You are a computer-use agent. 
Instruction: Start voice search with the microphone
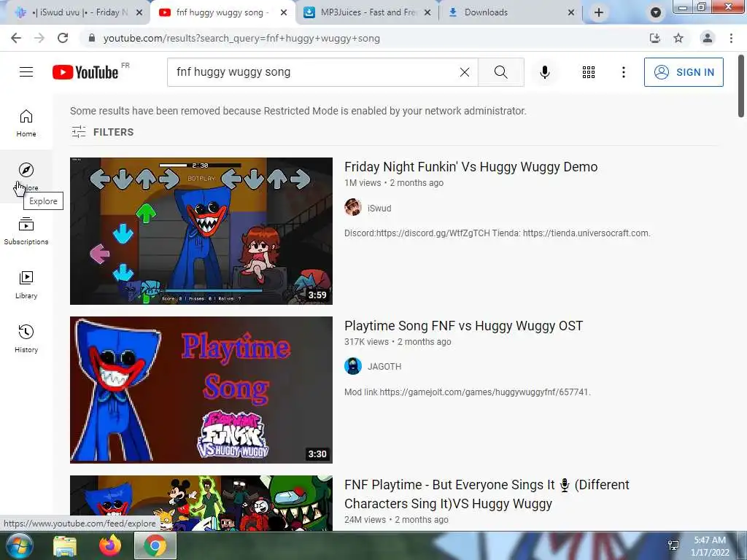[544, 72]
